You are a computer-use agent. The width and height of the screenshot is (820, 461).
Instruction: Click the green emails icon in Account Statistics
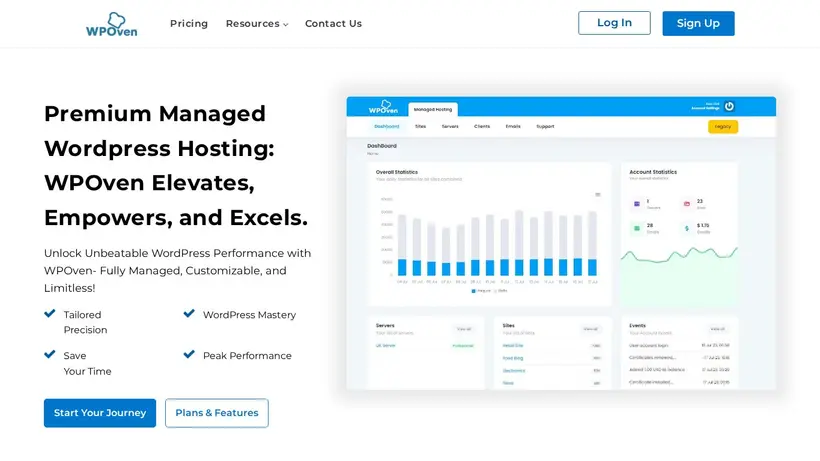coord(637,228)
